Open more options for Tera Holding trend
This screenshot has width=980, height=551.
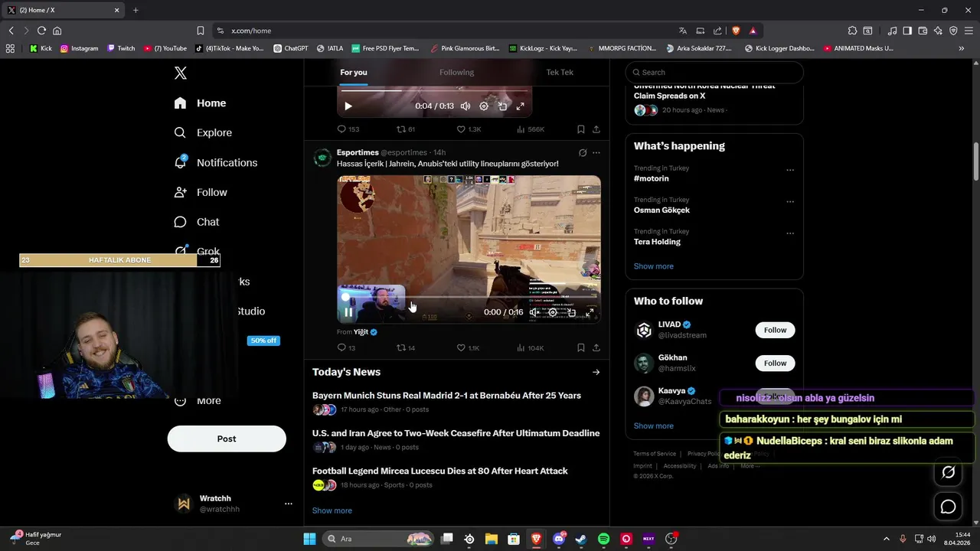click(790, 233)
